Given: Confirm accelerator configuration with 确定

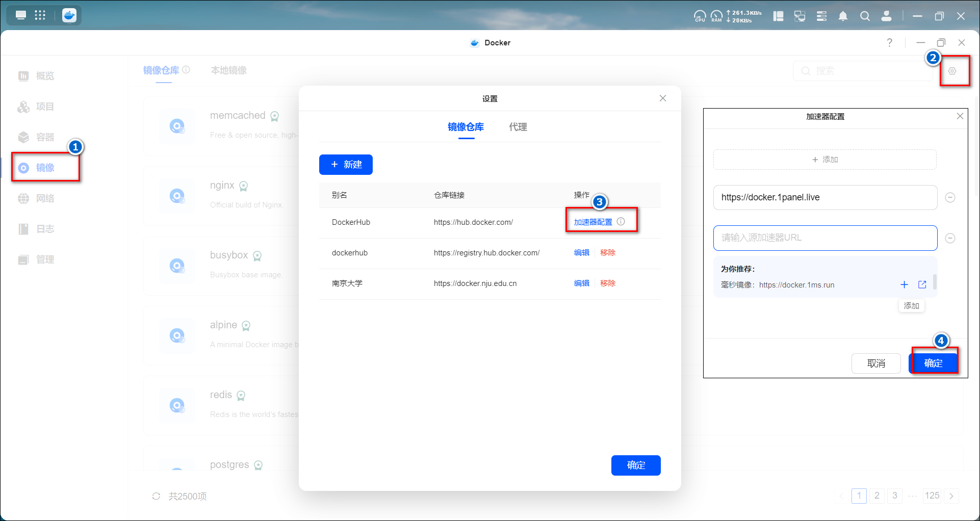Looking at the screenshot, I should click(x=933, y=363).
